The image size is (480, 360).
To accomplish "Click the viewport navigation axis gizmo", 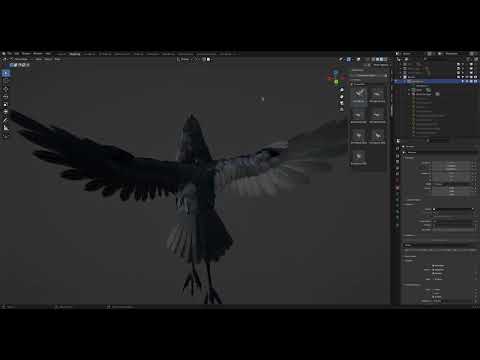I will (x=335, y=77).
